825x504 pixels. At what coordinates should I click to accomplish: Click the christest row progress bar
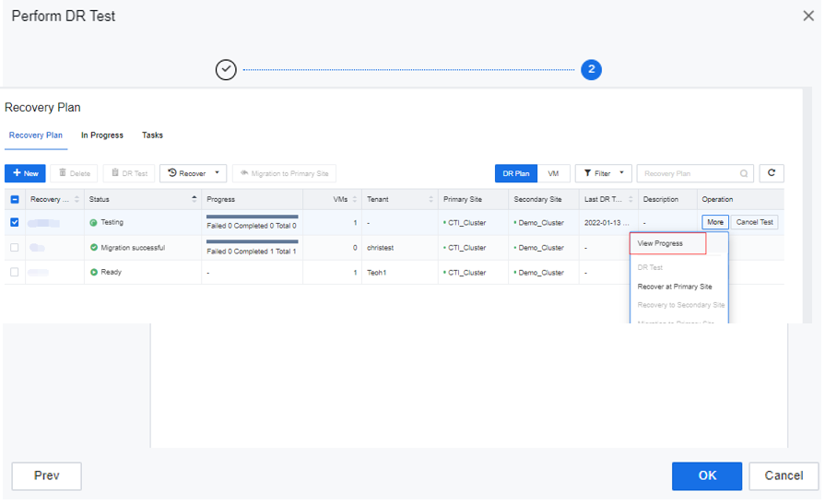pos(252,241)
